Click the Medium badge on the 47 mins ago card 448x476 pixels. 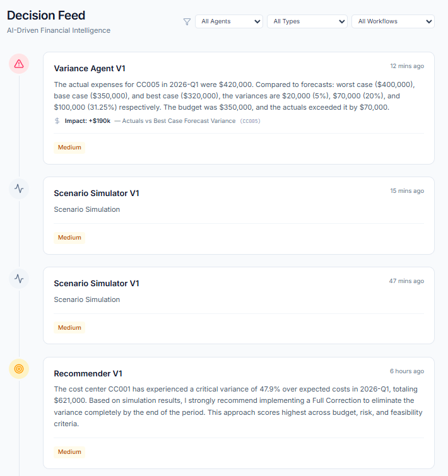pyautogui.click(x=69, y=328)
